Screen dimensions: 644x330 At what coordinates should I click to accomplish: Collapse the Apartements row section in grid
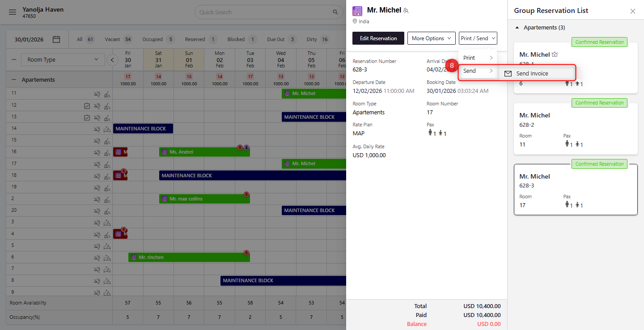13,80
